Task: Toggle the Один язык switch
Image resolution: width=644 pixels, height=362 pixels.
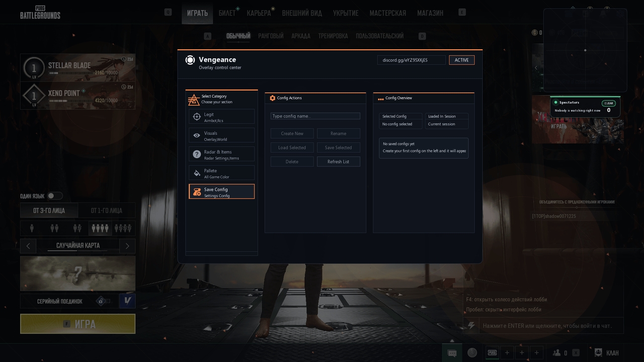Action: tap(55, 196)
